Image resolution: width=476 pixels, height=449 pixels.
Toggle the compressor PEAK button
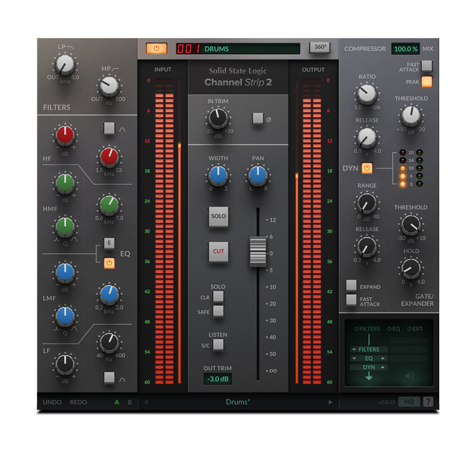pyautogui.click(x=427, y=82)
